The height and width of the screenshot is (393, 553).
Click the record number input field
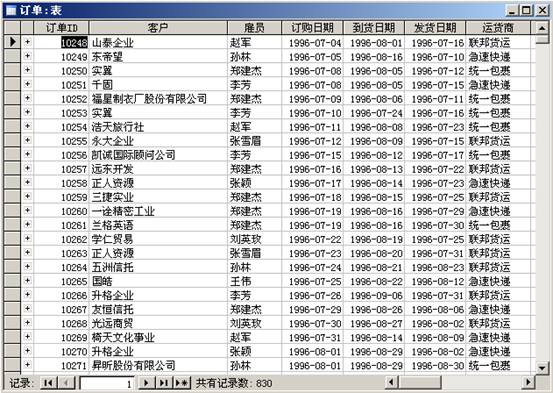pyautogui.click(x=108, y=383)
